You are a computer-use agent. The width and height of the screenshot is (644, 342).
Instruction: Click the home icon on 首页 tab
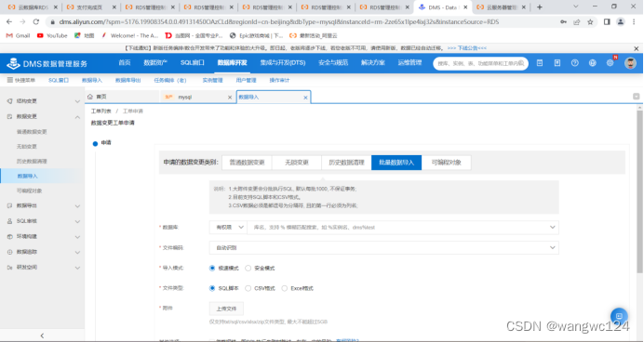pos(90,97)
